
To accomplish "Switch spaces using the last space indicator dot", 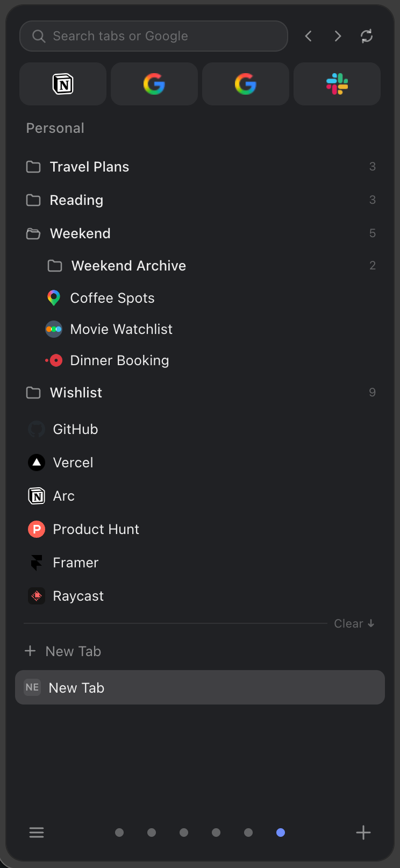I will tap(280, 832).
